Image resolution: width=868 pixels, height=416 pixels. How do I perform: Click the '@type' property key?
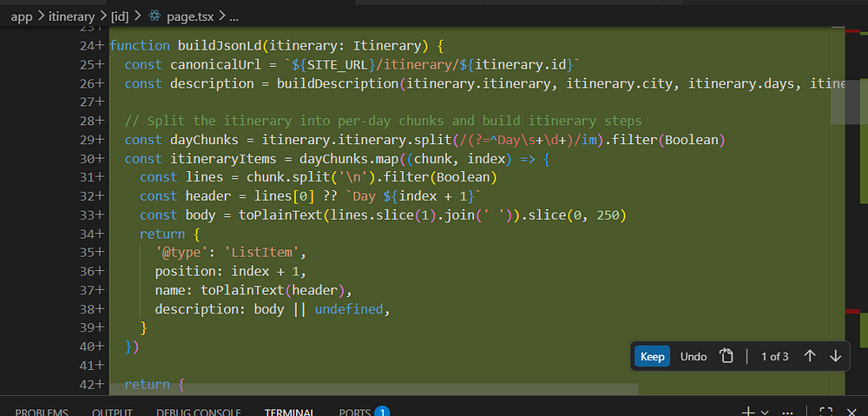click(181, 253)
